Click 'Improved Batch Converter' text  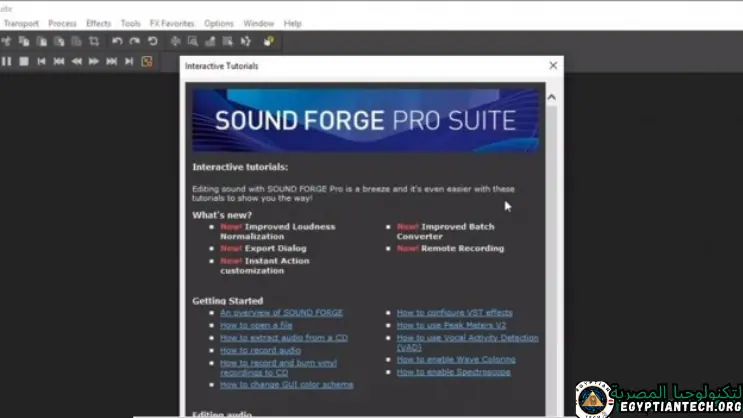(x=445, y=232)
